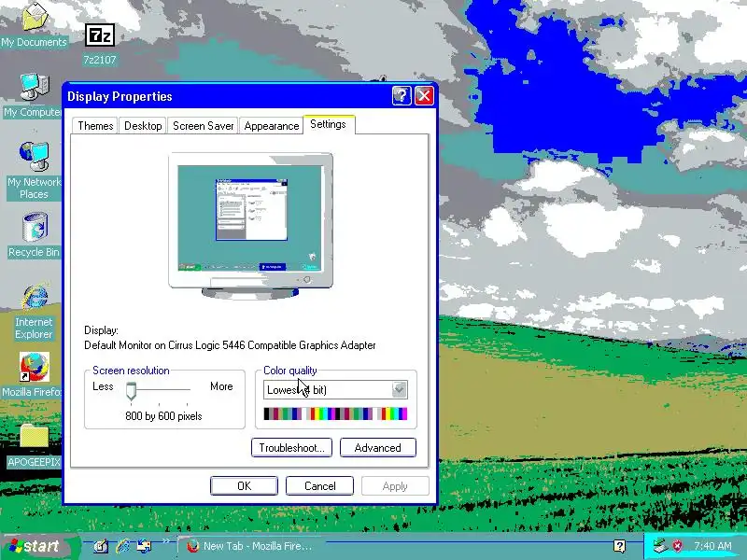This screenshot has height=560, width=747.
Task: Select the Recycle Bin icon
Action: [x=34, y=235]
